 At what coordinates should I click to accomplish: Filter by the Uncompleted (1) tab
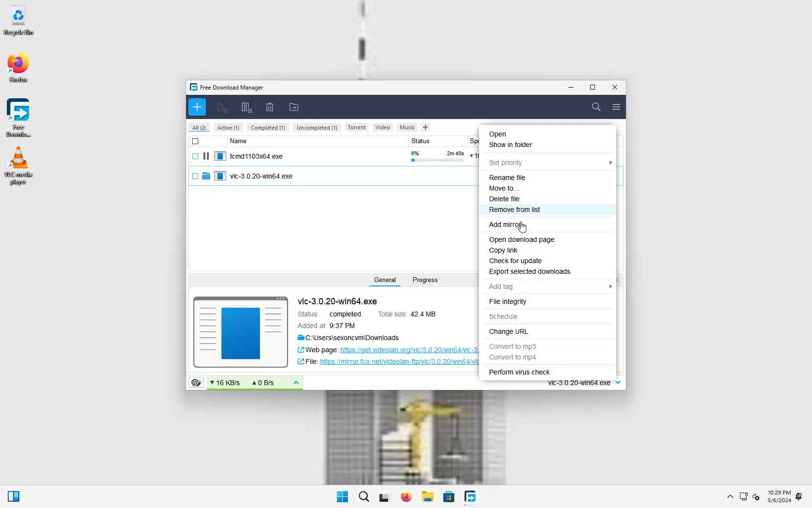[x=317, y=128]
